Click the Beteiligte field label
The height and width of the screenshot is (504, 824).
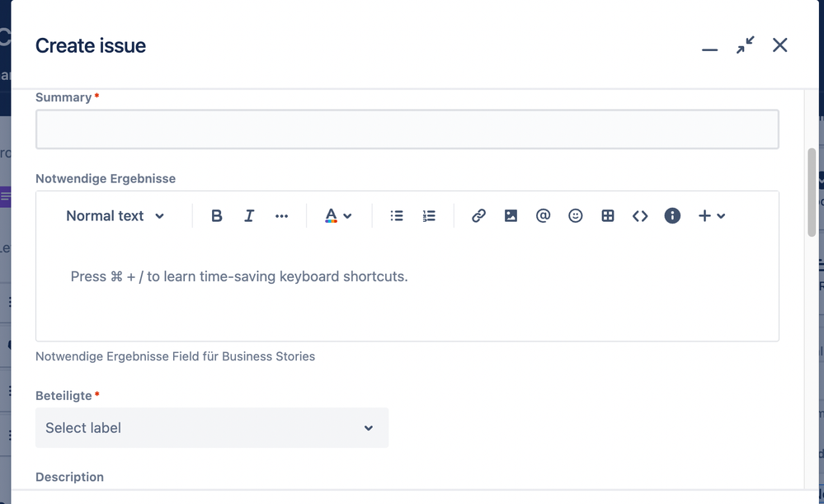coord(64,396)
